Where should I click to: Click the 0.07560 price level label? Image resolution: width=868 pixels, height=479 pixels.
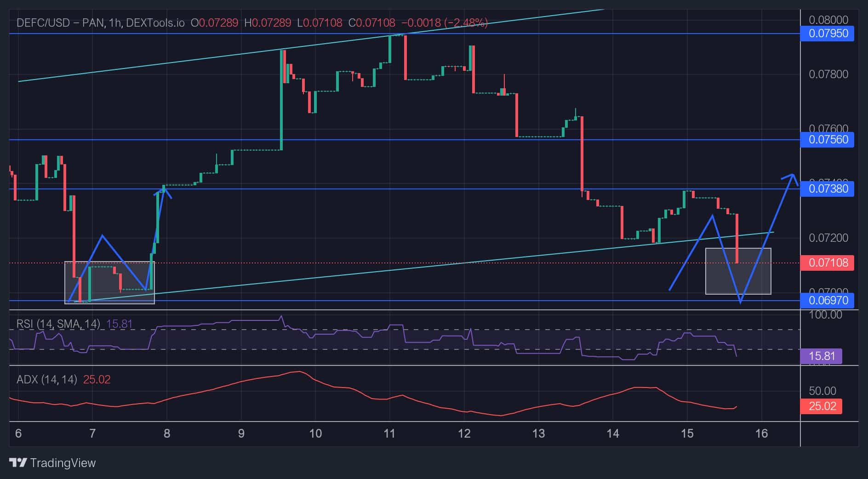click(x=827, y=140)
